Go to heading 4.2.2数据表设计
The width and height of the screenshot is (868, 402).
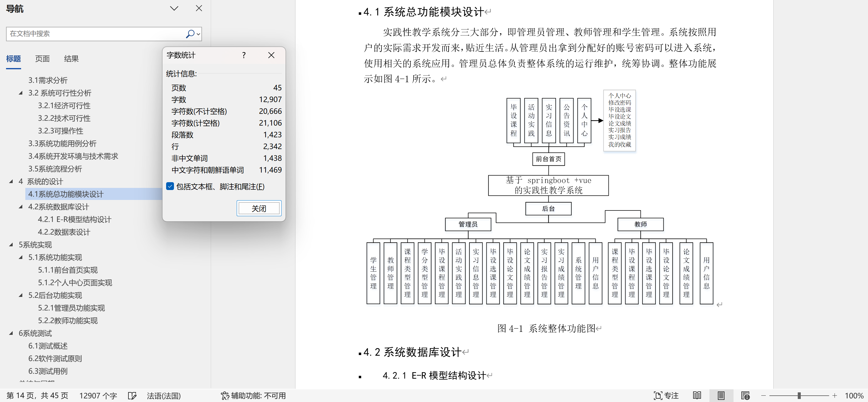click(64, 232)
